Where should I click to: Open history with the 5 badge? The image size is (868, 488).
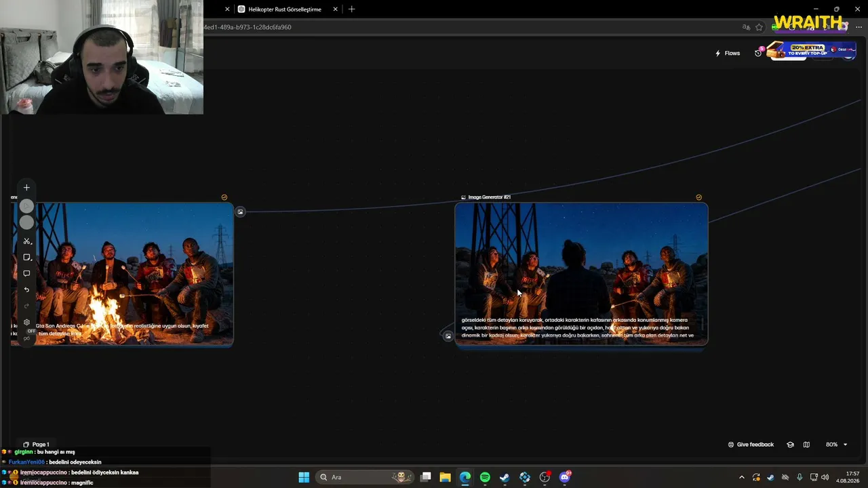point(759,52)
